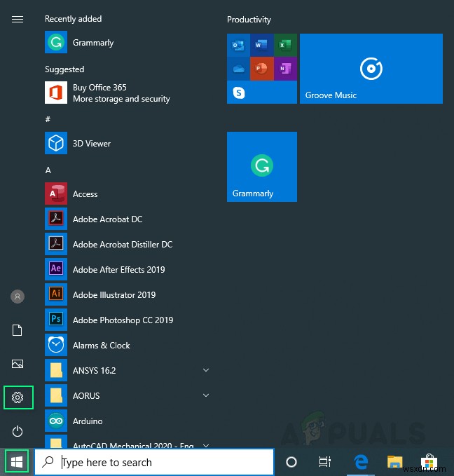Open Alarms & Clock app
454x476 pixels.
point(88,345)
